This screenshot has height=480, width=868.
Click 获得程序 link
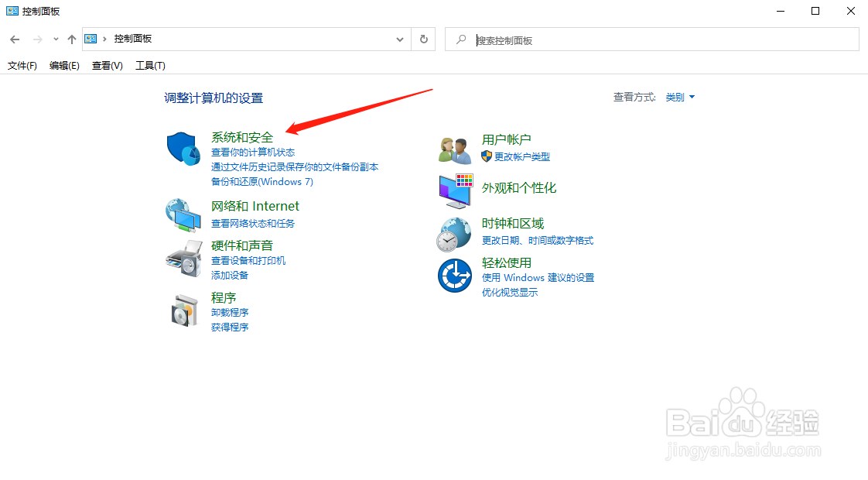coord(230,327)
